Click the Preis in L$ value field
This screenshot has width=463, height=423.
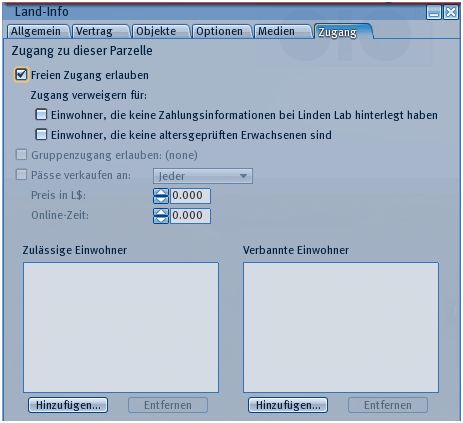tap(190, 196)
